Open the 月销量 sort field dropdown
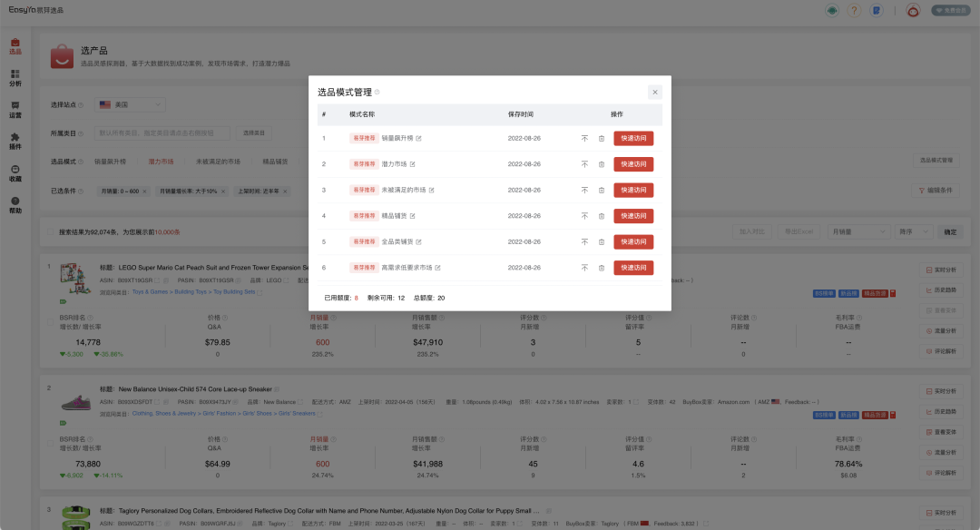This screenshot has width=980, height=530. [858, 232]
